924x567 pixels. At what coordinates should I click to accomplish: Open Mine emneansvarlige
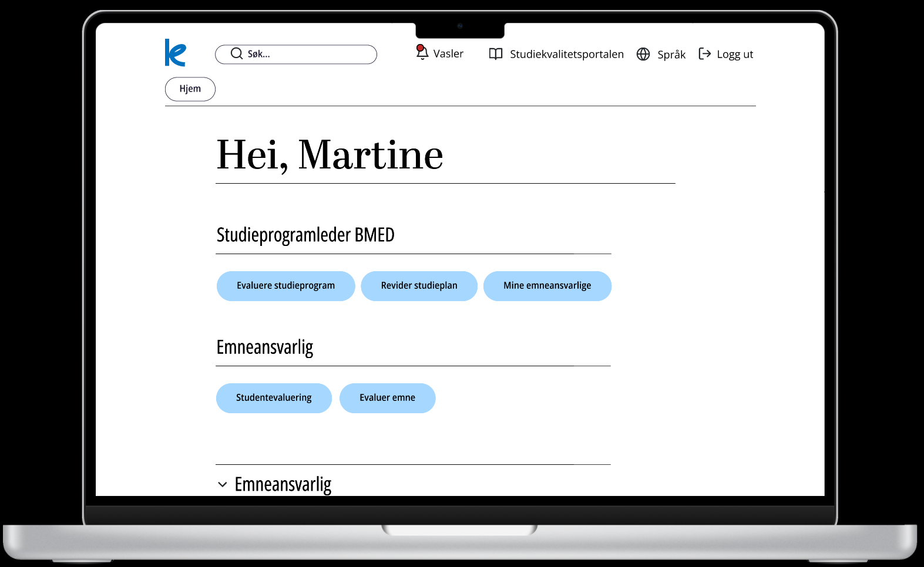click(x=547, y=286)
